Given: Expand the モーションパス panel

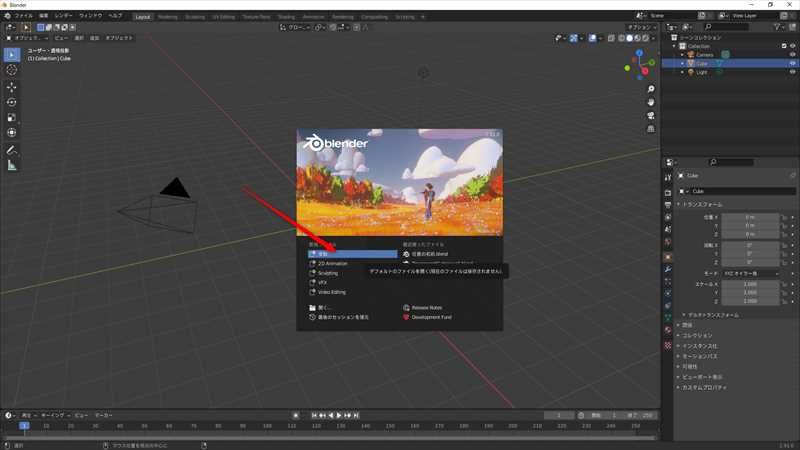Looking at the screenshot, I should [699, 356].
